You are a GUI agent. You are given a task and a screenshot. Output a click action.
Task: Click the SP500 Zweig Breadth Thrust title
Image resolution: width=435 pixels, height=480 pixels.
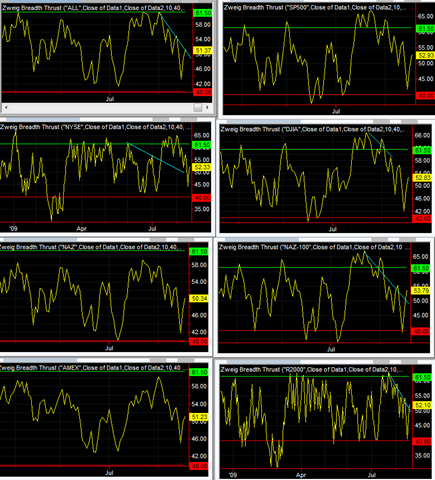click(315, 7)
